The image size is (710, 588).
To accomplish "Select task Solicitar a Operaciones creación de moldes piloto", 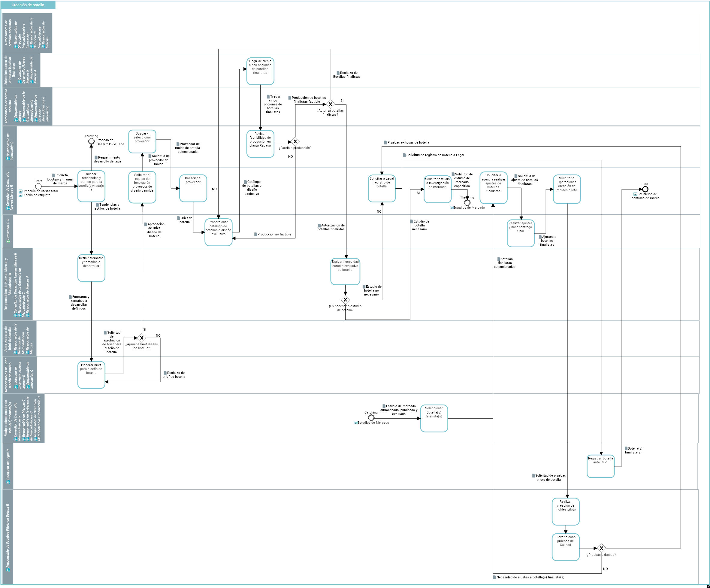I will coord(567,189).
